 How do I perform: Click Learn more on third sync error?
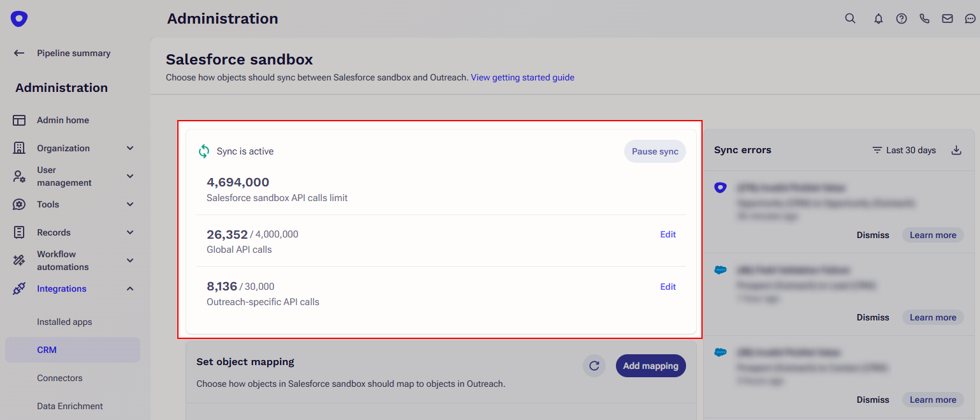pos(933,400)
